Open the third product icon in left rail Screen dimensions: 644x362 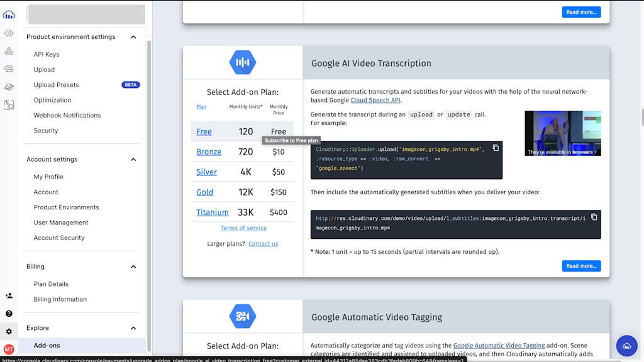point(9,51)
